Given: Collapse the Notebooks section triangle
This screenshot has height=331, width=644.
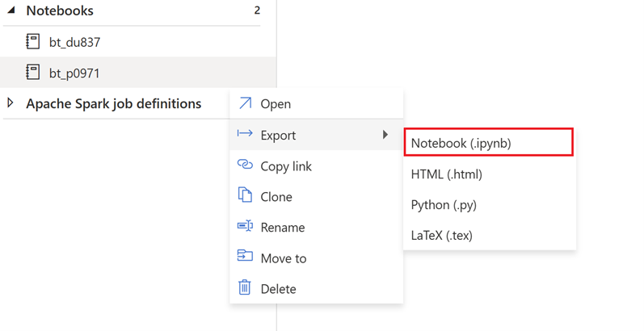Looking at the screenshot, I should (11, 10).
